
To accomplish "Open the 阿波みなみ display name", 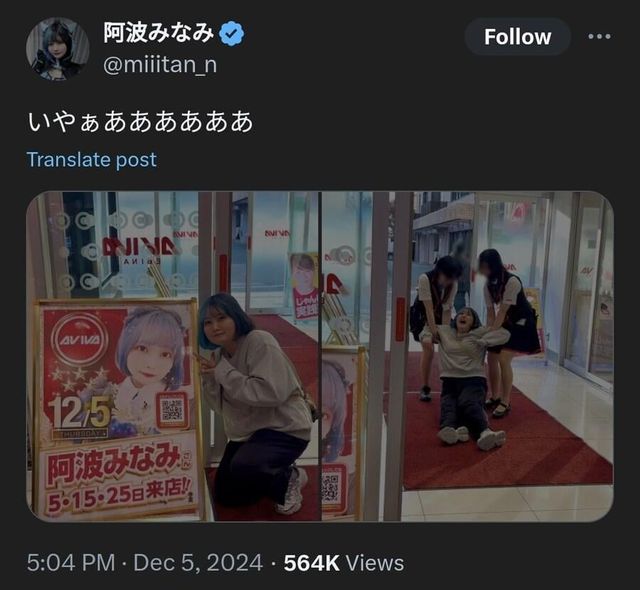I will [158, 33].
